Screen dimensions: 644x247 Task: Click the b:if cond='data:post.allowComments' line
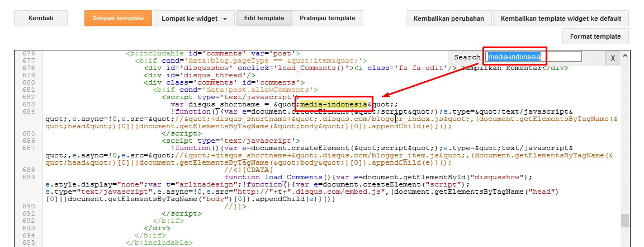(x=236, y=90)
